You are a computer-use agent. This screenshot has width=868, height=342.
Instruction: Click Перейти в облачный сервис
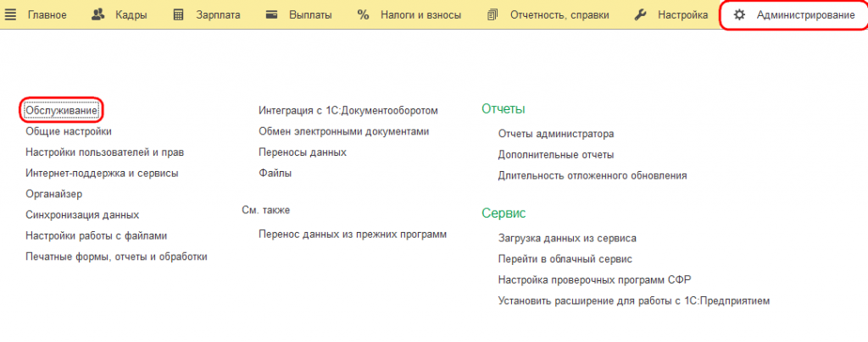click(x=565, y=258)
